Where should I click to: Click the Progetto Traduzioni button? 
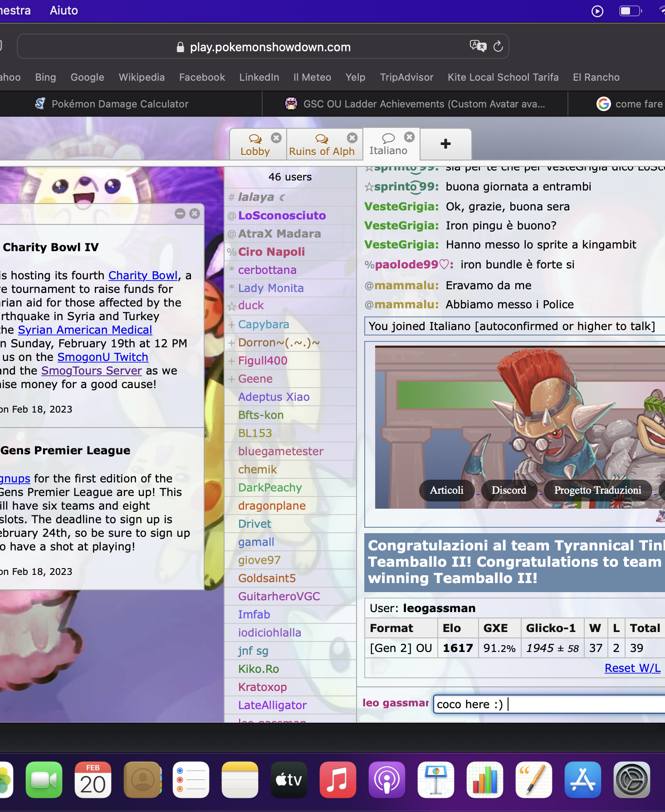tap(597, 490)
